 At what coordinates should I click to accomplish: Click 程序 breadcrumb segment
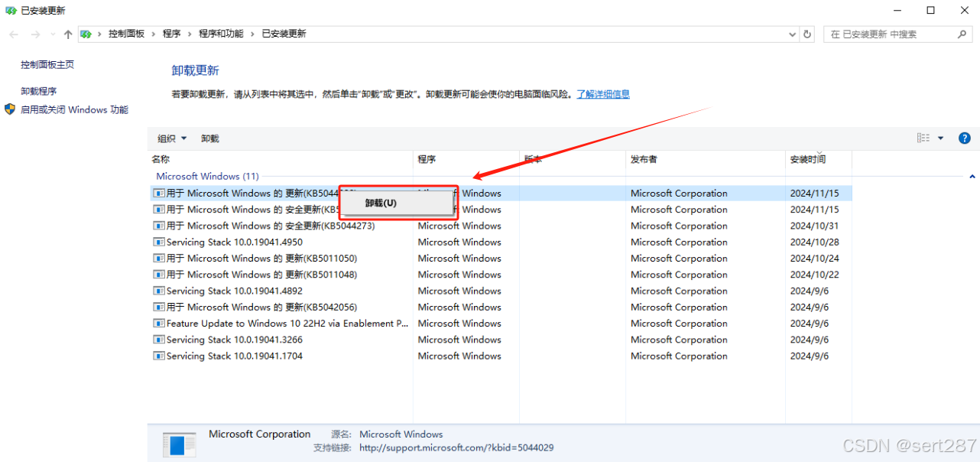coord(172,34)
